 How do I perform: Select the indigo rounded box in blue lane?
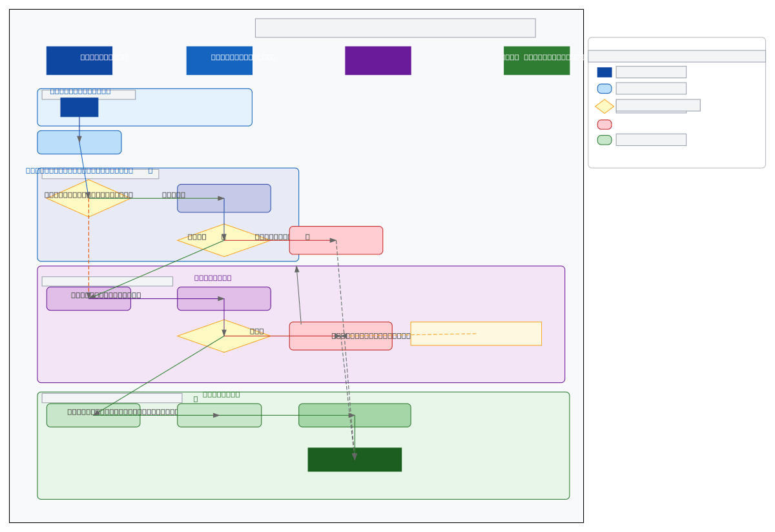click(x=223, y=198)
